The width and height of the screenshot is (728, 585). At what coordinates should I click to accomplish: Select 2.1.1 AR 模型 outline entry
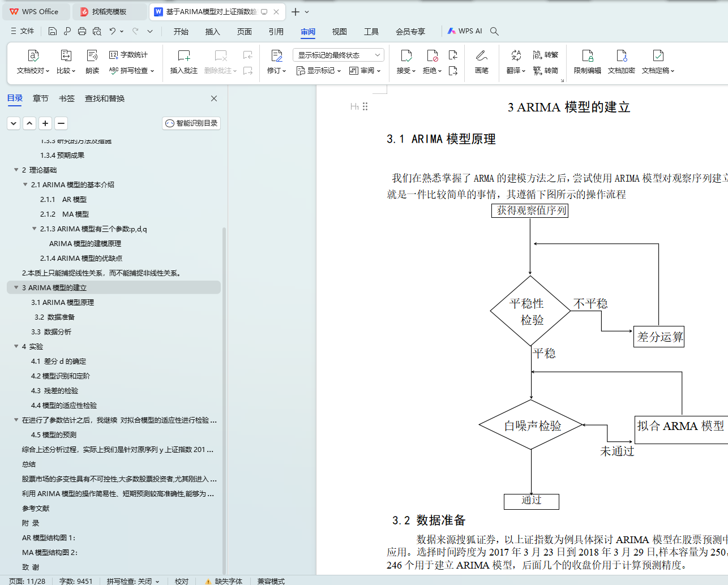pyautogui.click(x=63, y=199)
